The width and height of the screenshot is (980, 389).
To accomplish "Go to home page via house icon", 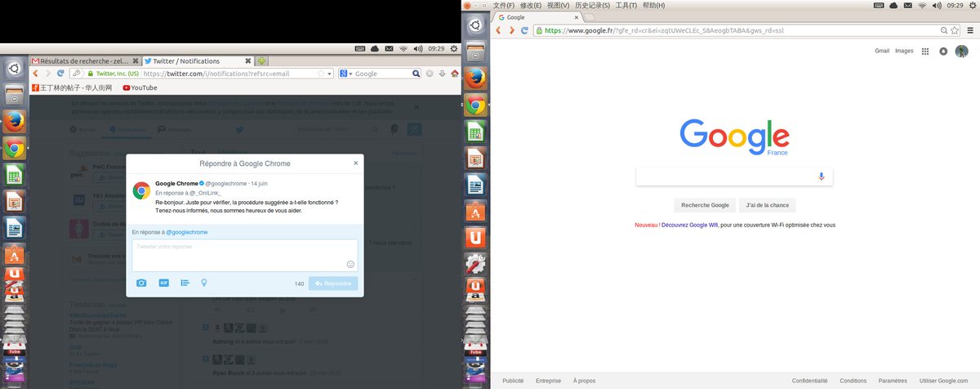I will coord(453,74).
